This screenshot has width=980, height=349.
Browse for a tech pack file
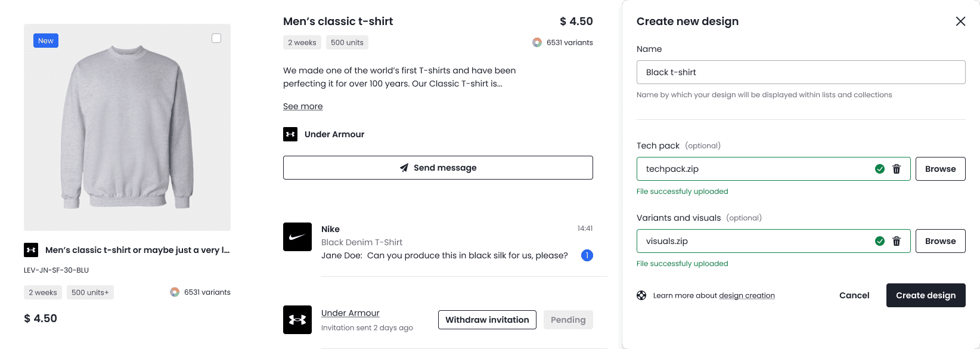(x=940, y=169)
